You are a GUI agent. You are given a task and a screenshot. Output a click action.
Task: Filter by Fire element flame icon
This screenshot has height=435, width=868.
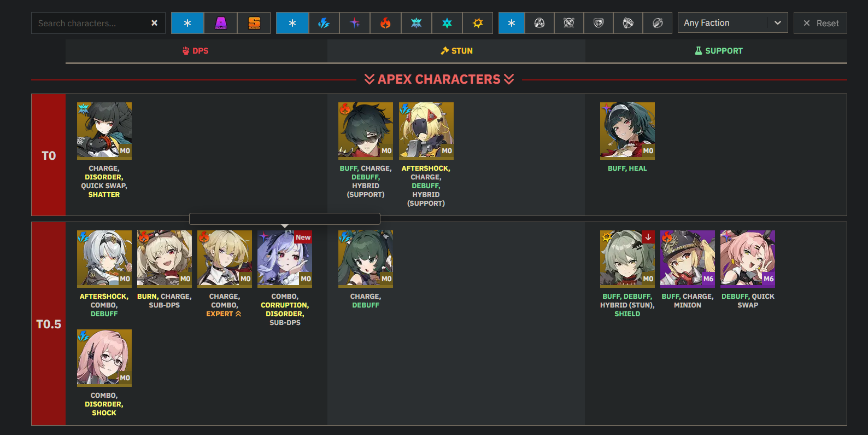click(386, 23)
